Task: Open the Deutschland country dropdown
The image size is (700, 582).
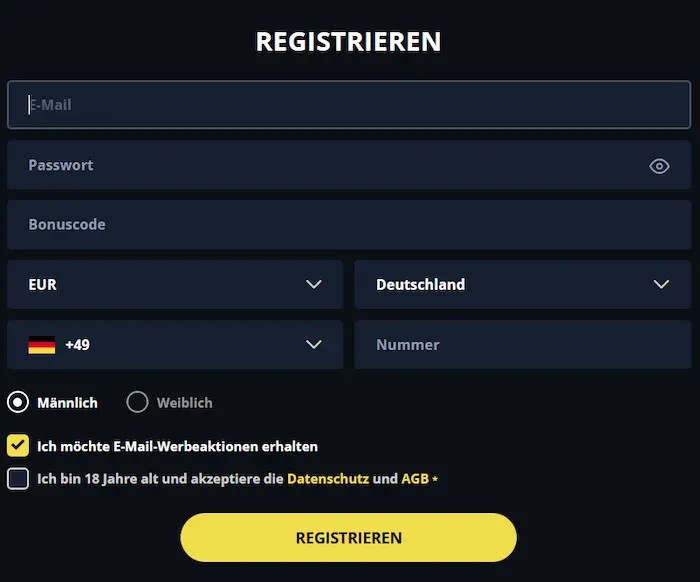Action: coord(522,285)
